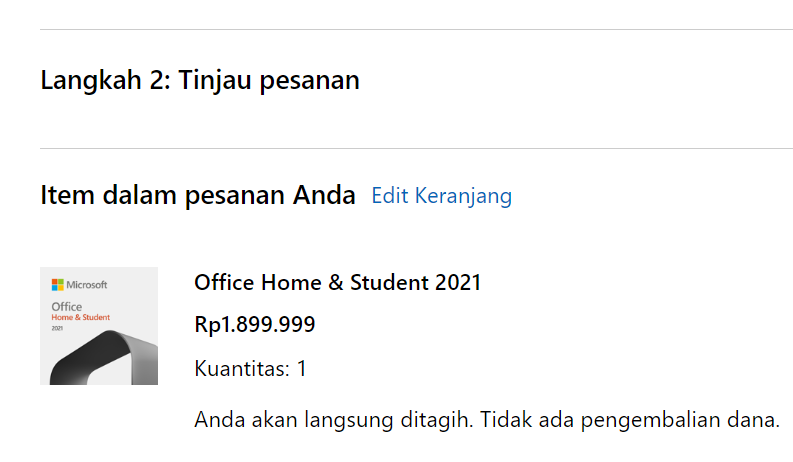Click the "Microsoft" wordmark on product image
793x462 pixels.
[87, 284]
